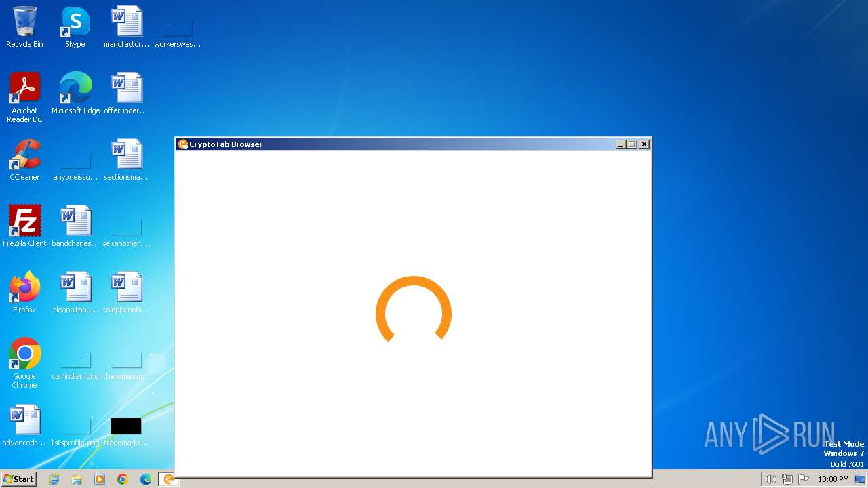
Task: Open the volume control in system tray
Action: point(770,479)
